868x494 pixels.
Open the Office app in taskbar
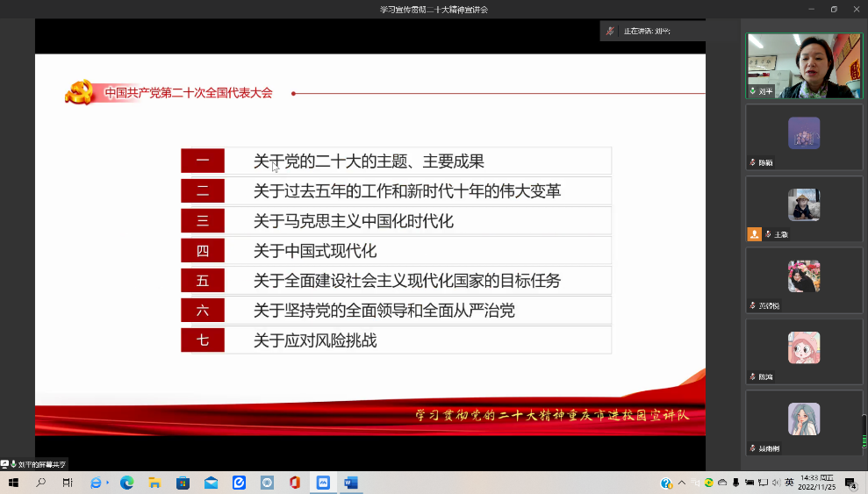click(295, 483)
